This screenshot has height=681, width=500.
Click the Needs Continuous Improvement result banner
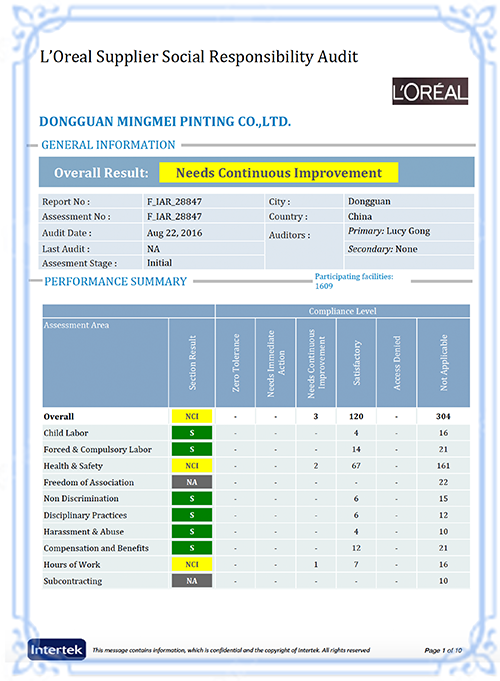coord(278,173)
